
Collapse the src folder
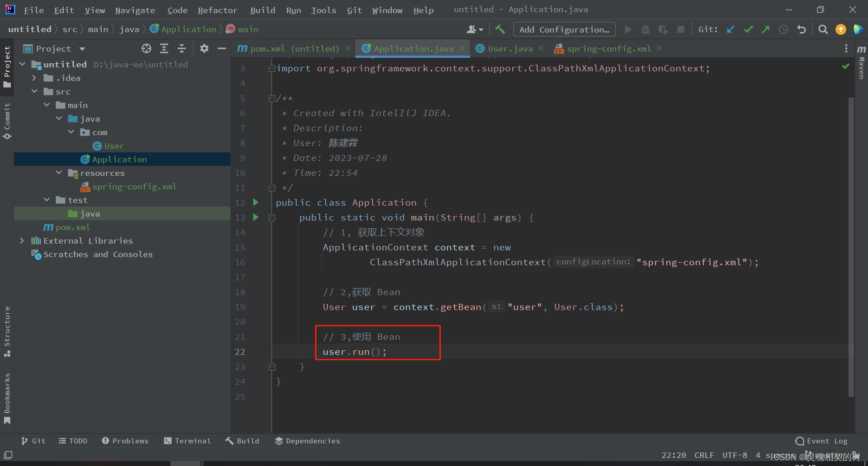pos(34,91)
